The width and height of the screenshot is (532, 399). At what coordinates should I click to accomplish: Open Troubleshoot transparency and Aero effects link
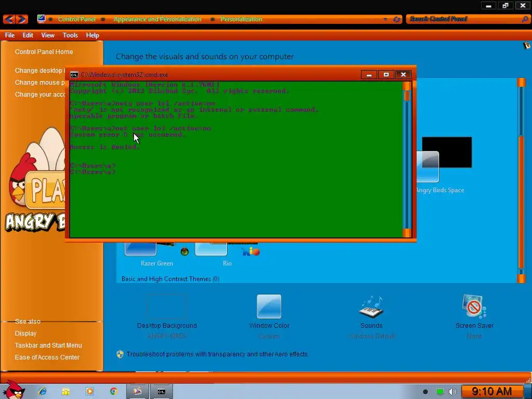pyautogui.click(x=217, y=354)
